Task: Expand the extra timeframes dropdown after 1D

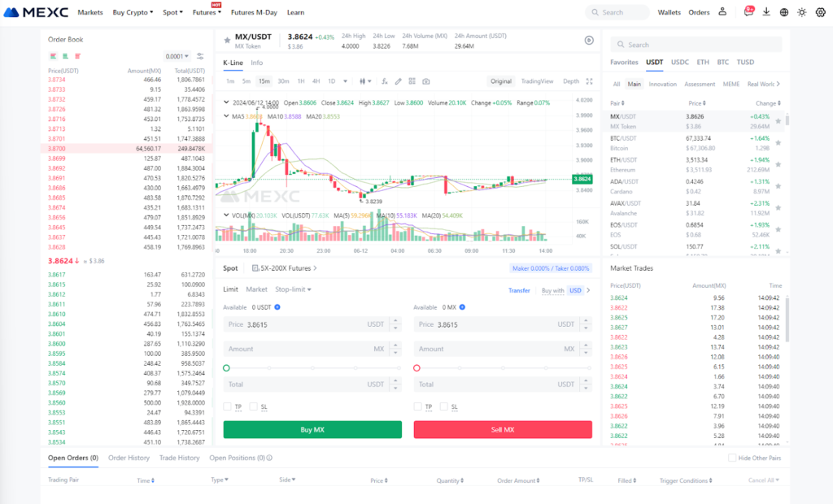Action: coord(345,80)
